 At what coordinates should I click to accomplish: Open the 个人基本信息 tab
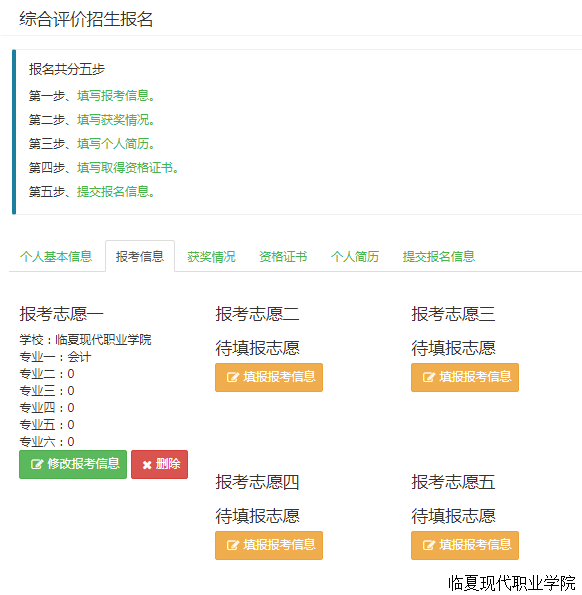pyautogui.click(x=56, y=257)
